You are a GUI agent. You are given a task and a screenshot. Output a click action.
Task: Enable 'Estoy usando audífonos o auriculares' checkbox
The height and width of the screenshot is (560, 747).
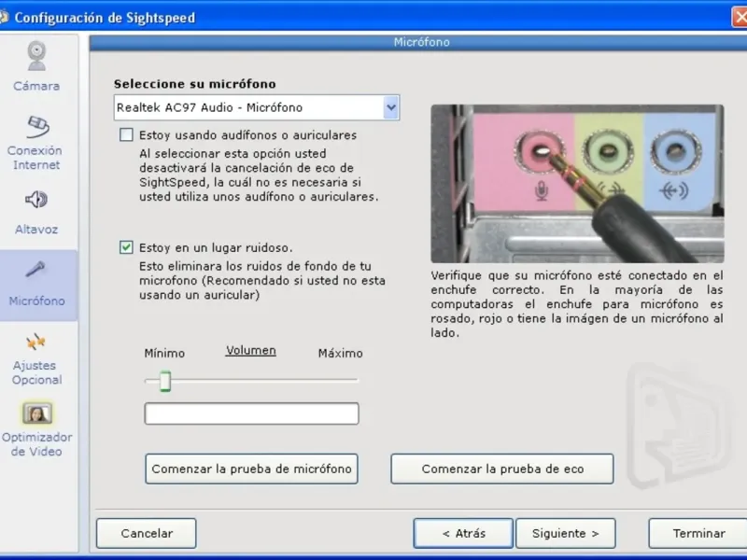tap(126, 134)
